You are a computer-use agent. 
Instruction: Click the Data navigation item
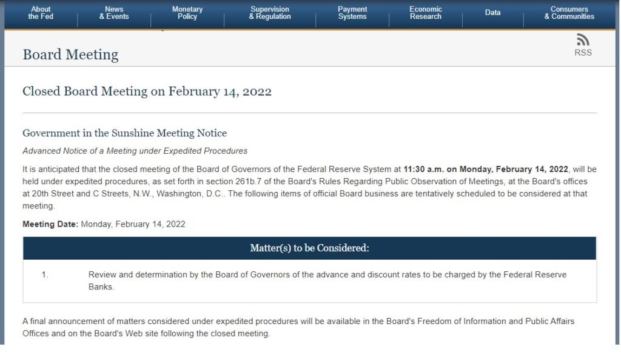coord(492,13)
